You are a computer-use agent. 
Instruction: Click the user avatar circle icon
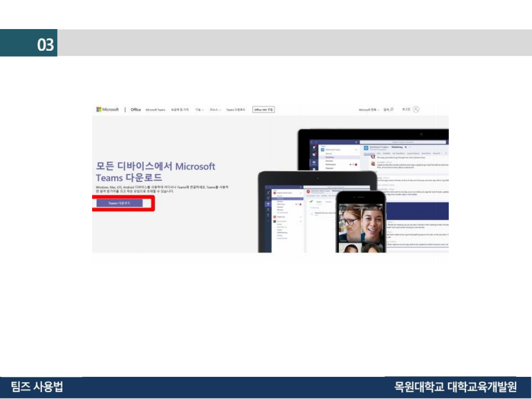pos(416,109)
